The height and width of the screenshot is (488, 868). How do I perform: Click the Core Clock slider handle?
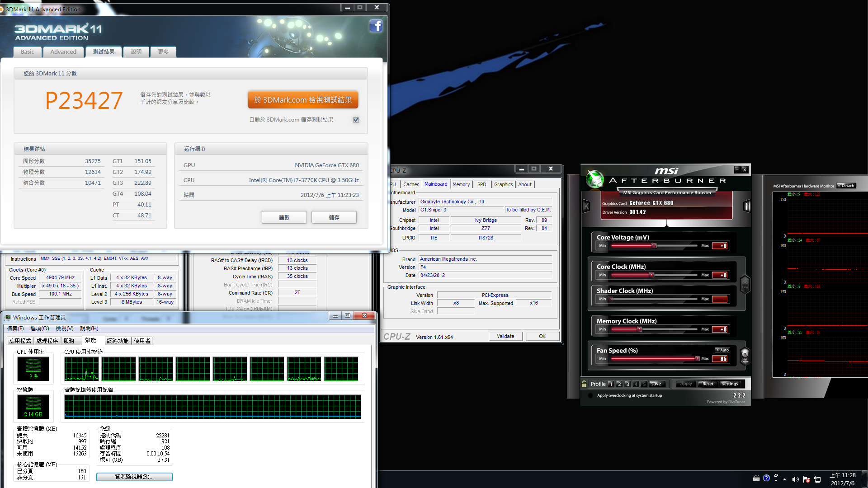651,275
